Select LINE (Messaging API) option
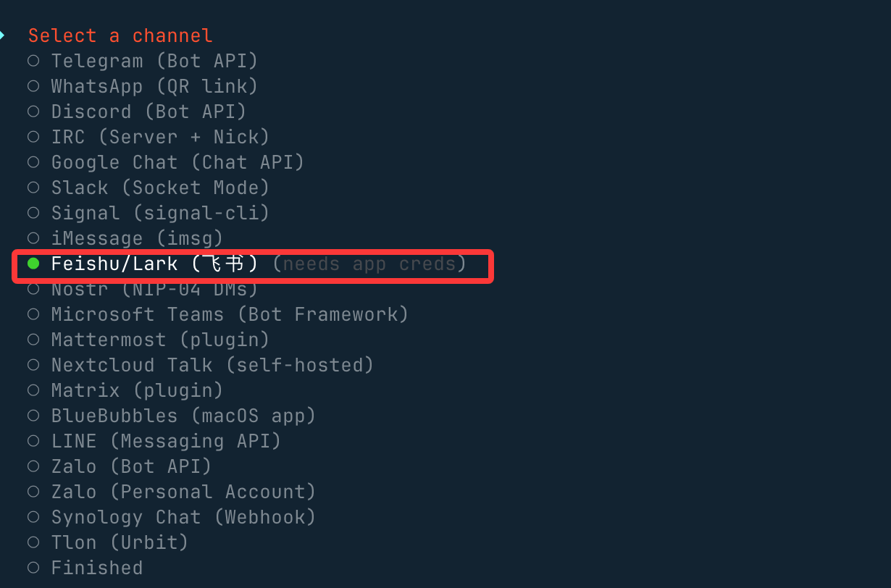 tap(33, 441)
